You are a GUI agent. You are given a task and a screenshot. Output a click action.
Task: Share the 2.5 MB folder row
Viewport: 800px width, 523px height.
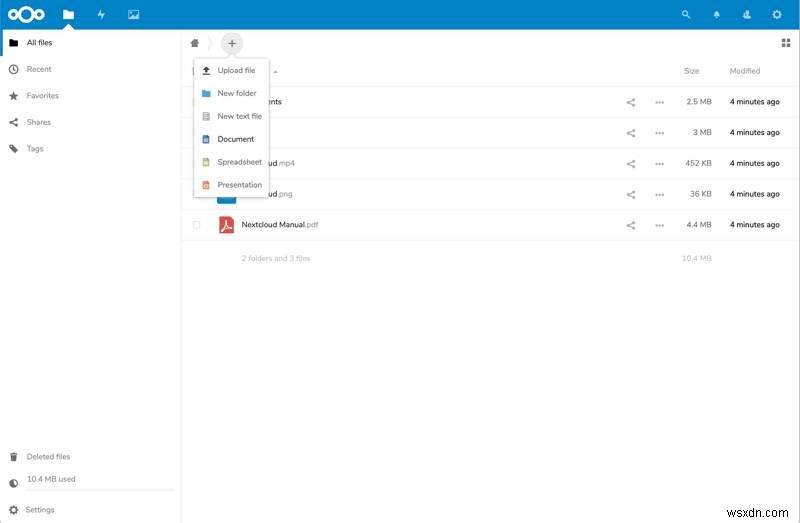tap(631, 102)
